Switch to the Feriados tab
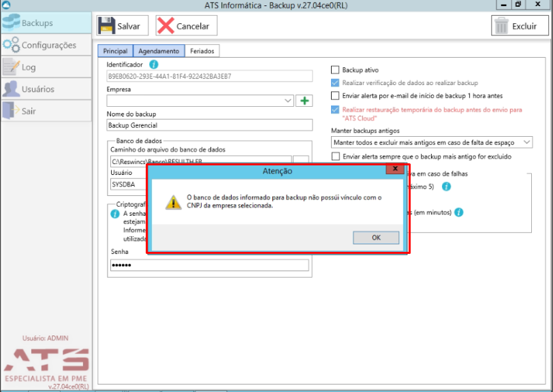The width and height of the screenshot is (553, 392). tap(202, 51)
